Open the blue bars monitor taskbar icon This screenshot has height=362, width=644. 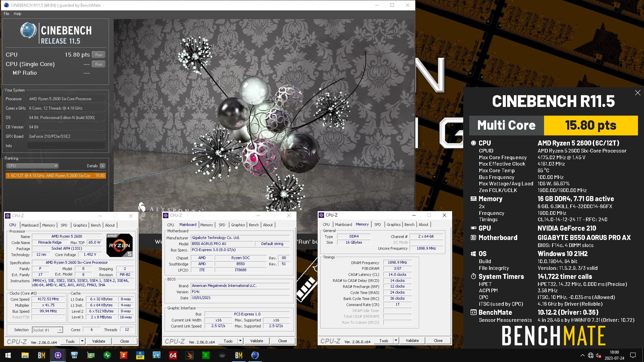[157, 355]
